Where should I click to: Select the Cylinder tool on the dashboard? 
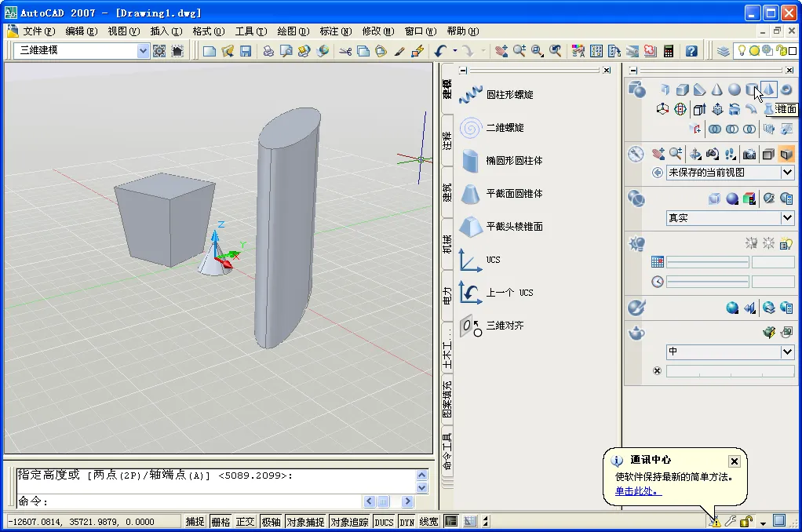[751, 89]
